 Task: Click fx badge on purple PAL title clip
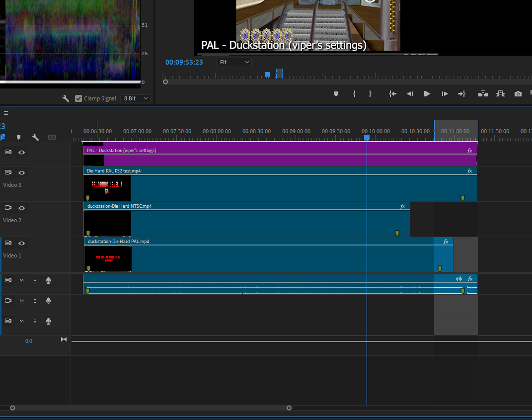pos(470,151)
